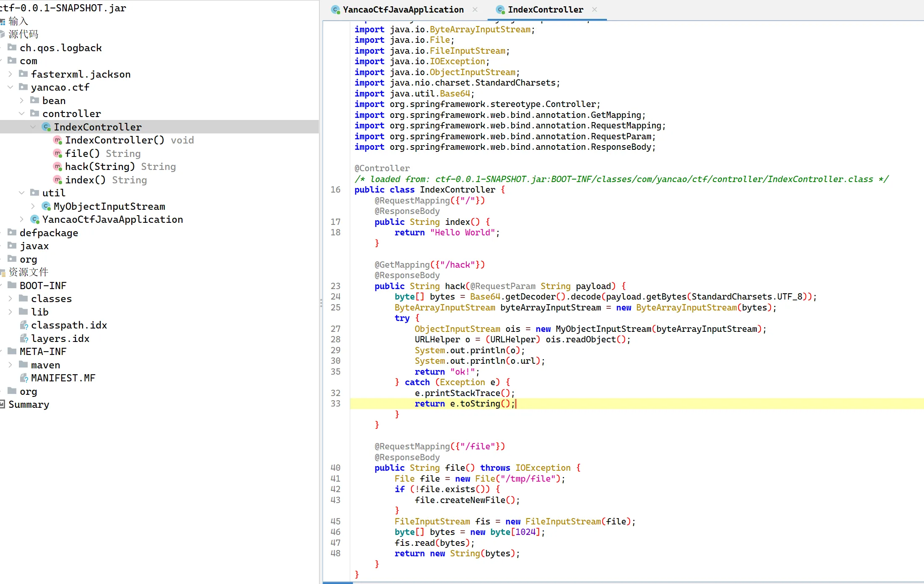Click the YancaoCtfJavaApplication class icon in tree
The image size is (924, 584).
pos(35,219)
